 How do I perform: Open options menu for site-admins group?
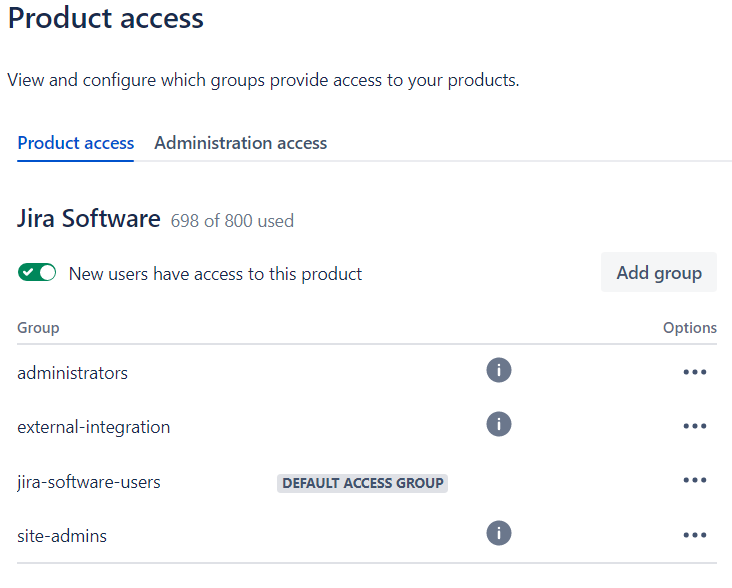click(x=695, y=535)
